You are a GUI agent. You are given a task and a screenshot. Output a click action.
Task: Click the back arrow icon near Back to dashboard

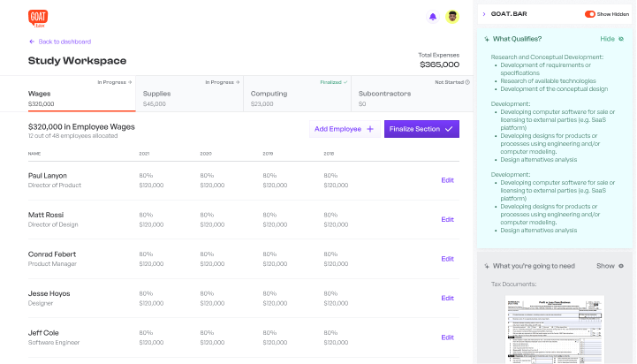click(x=32, y=42)
